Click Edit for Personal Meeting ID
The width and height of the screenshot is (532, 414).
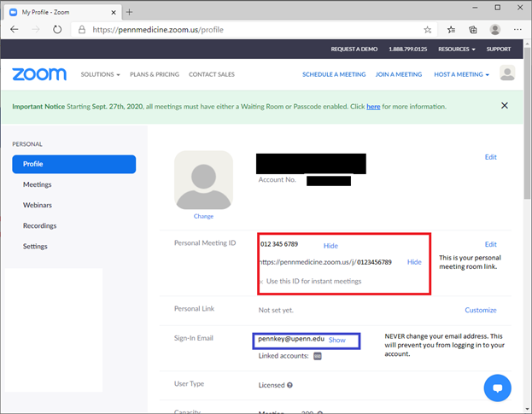pos(491,244)
